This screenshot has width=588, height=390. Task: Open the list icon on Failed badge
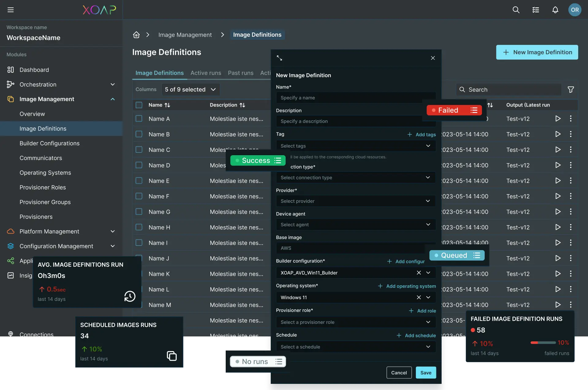[474, 110]
